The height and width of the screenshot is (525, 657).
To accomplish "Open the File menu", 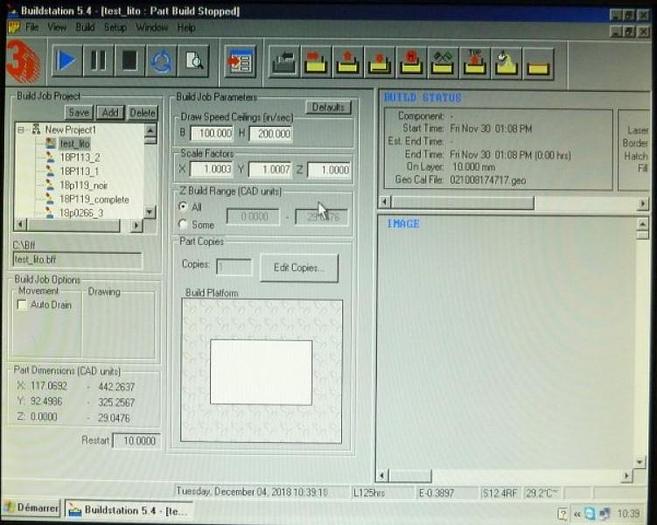I will (32, 28).
